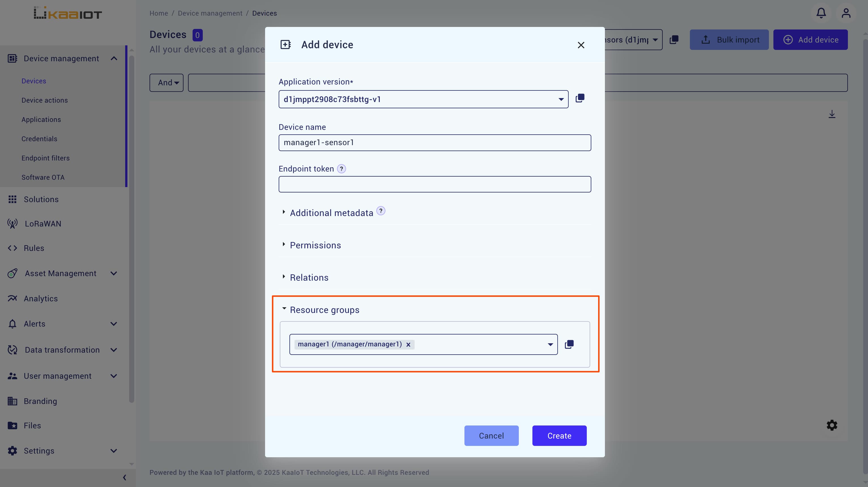Click the Add device button in header
This screenshot has width=868, height=487.
point(811,40)
